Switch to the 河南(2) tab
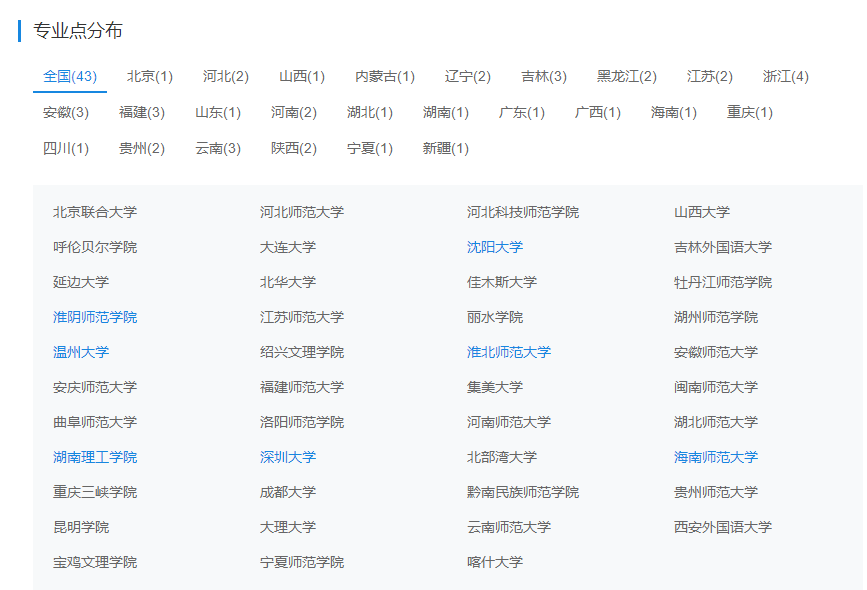Screen dimensions: 867x590 click(x=294, y=112)
